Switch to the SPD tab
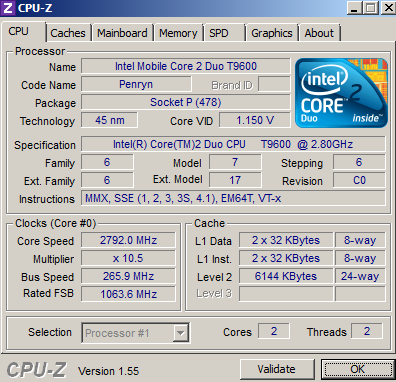Viewport: 396px width, 382px height. (x=224, y=33)
